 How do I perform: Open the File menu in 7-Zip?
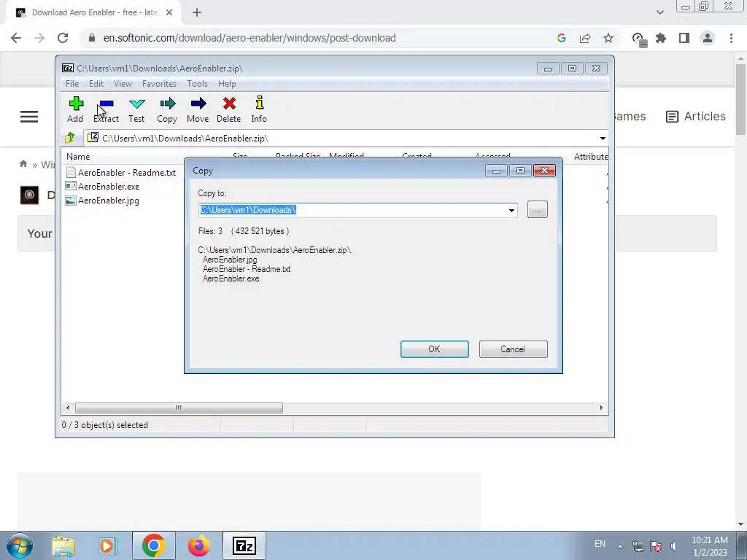click(72, 84)
